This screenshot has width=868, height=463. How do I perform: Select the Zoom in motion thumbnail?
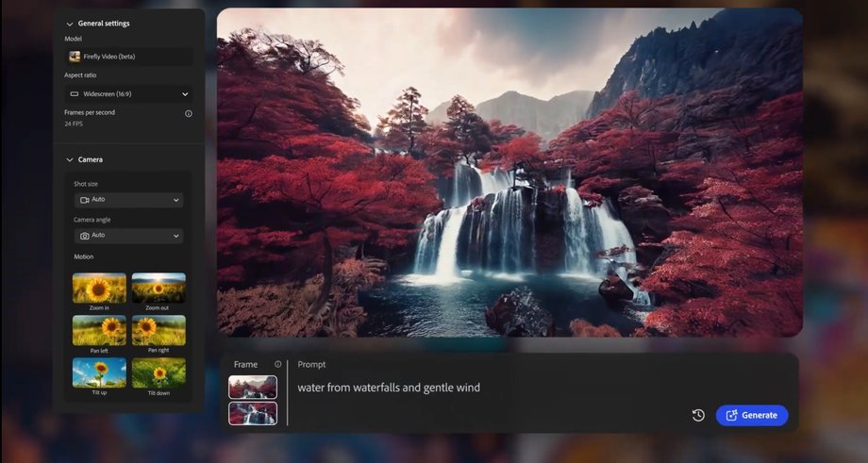(99, 289)
